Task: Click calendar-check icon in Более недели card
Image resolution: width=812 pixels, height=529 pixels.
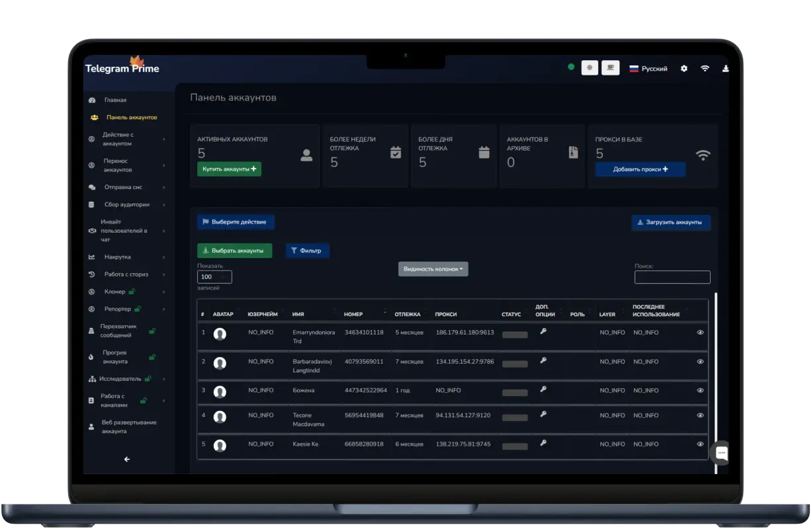Action: [x=396, y=152]
